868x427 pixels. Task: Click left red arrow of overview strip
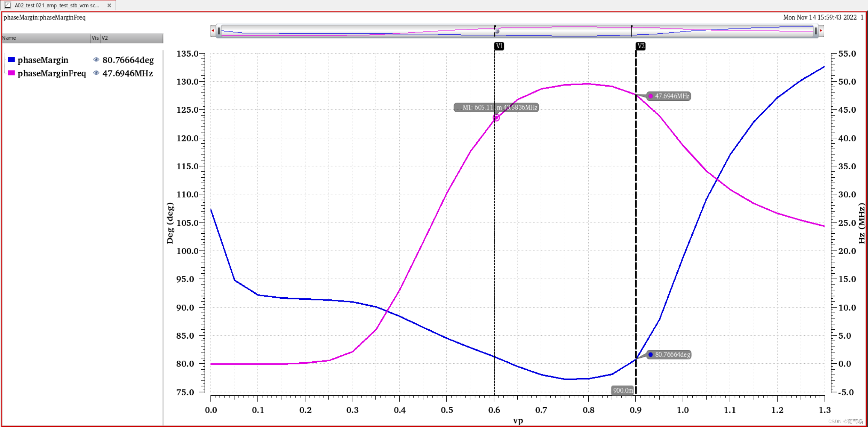coord(213,31)
